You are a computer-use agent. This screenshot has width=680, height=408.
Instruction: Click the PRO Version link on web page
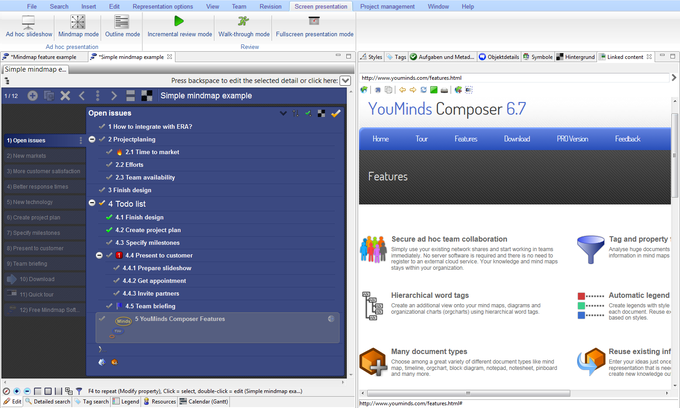click(x=572, y=139)
